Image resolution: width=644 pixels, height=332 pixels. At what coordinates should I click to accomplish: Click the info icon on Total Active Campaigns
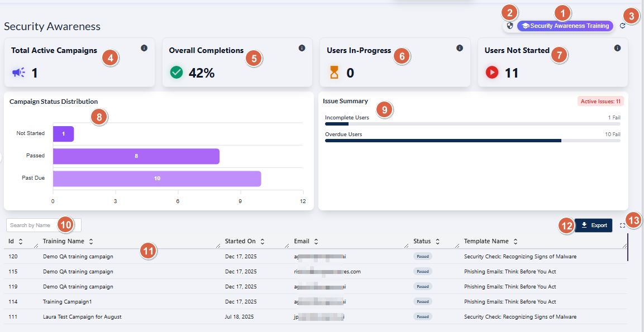coord(144,48)
